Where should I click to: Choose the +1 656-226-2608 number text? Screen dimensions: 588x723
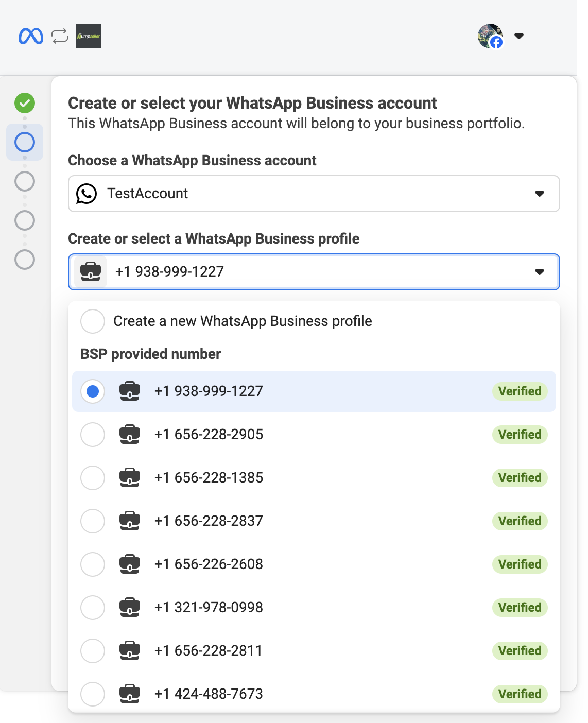click(x=209, y=564)
